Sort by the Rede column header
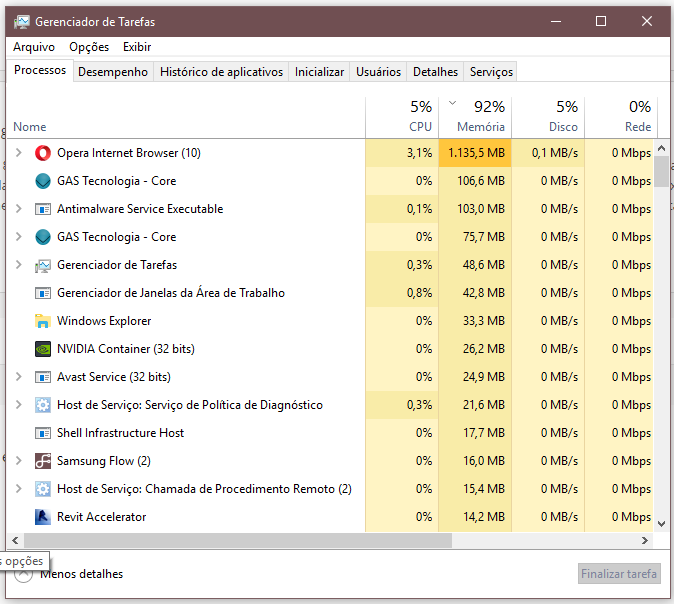Viewport: 674px width, 604px height. click(621, 118)
